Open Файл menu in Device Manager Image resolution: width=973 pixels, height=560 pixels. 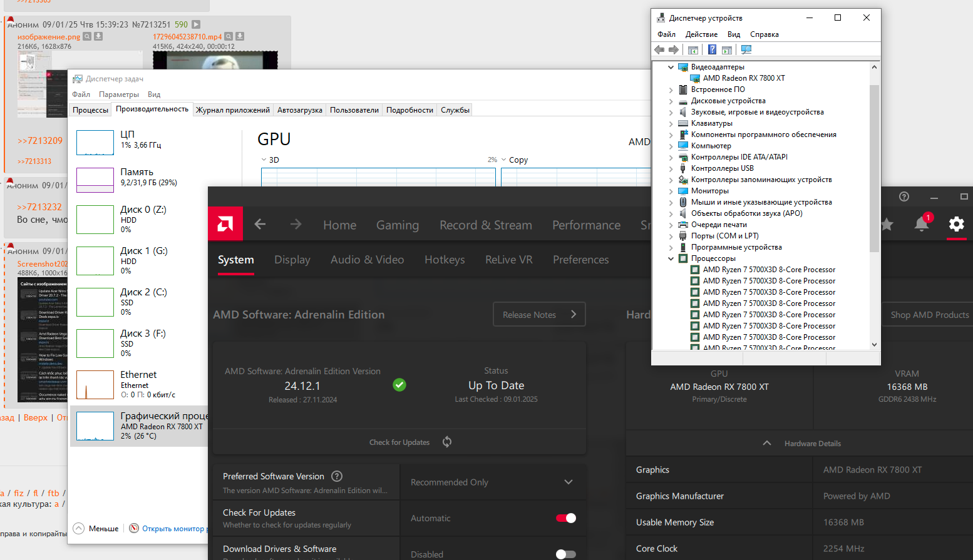(x=666, y=34)
